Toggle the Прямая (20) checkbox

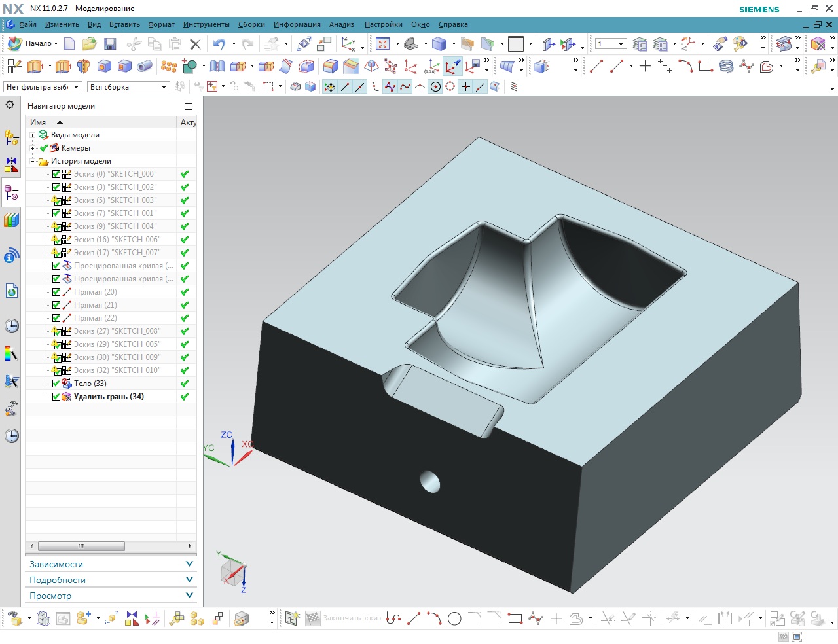pyautogui.click(x=56, y=292)
